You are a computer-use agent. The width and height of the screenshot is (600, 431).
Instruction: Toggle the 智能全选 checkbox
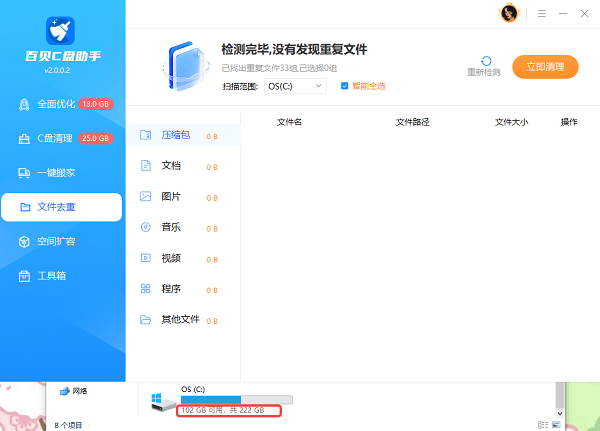tap(344, 86)
